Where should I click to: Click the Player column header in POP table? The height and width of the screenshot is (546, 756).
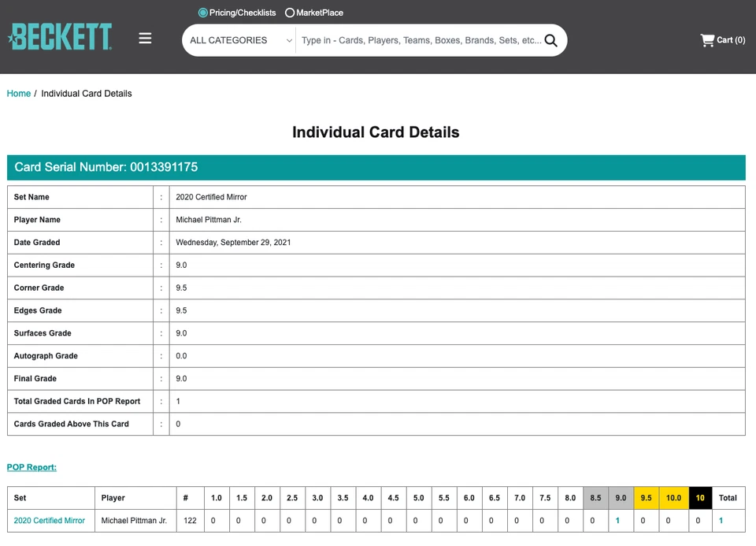click(135, 498)
